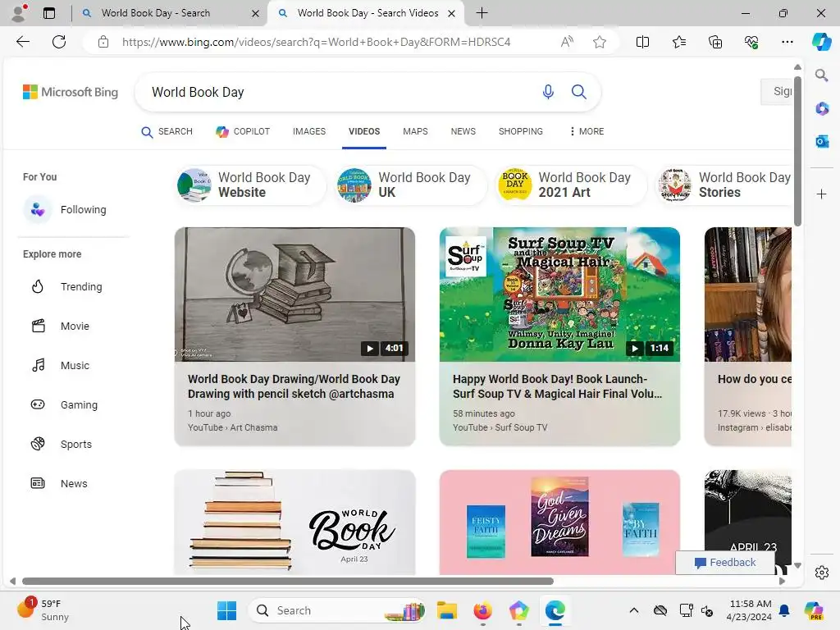
Task: Click the magnifier search button in Bing box
Action: (x=578, y=92)
